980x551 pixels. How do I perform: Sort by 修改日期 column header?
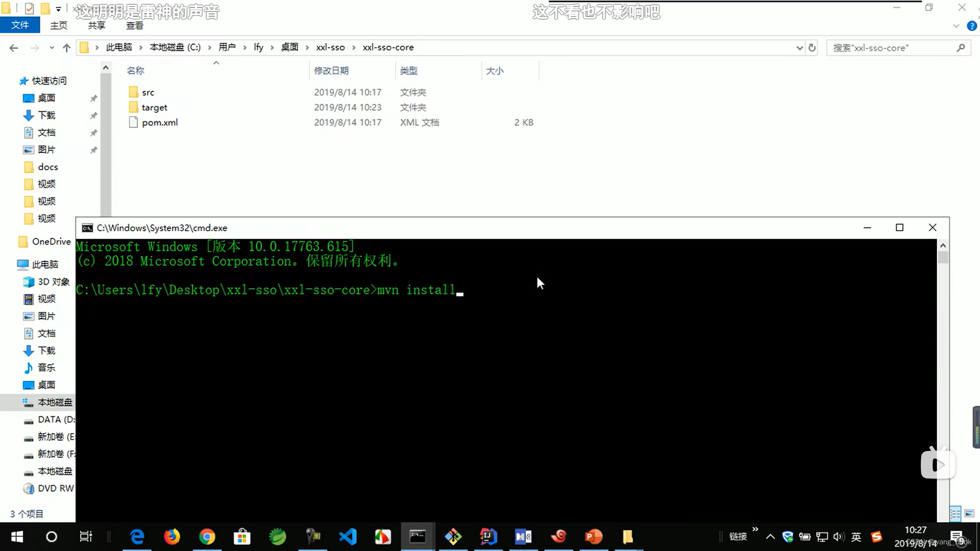point(331,70)
